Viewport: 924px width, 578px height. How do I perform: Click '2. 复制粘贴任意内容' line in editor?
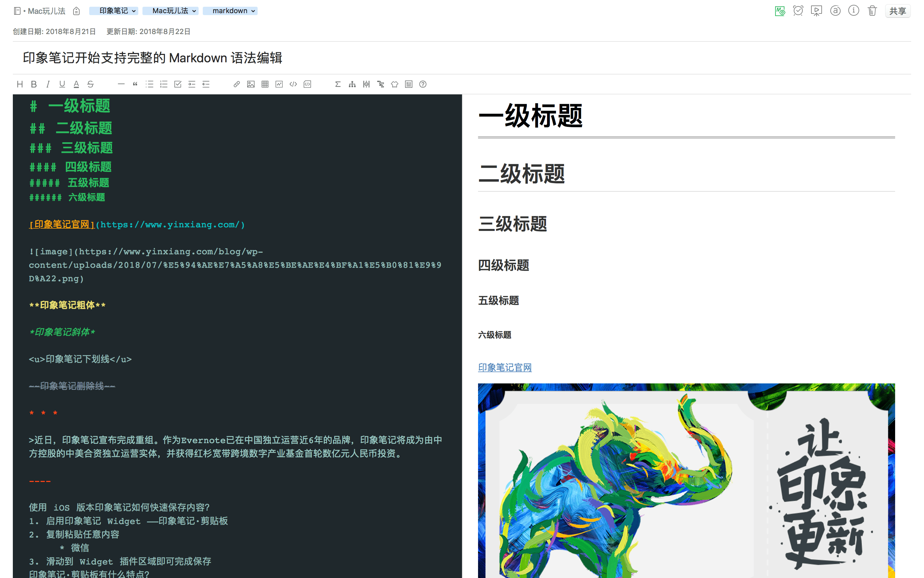point(74,534)
